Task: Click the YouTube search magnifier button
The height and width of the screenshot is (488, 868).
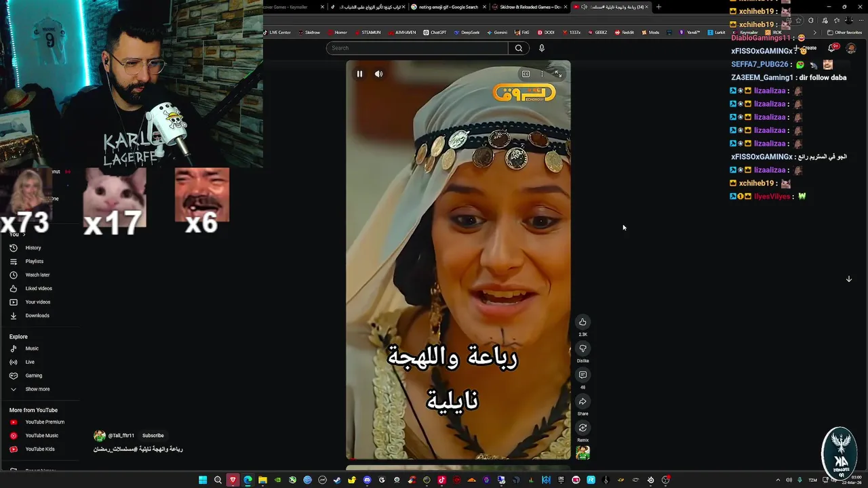Action: 519,48
